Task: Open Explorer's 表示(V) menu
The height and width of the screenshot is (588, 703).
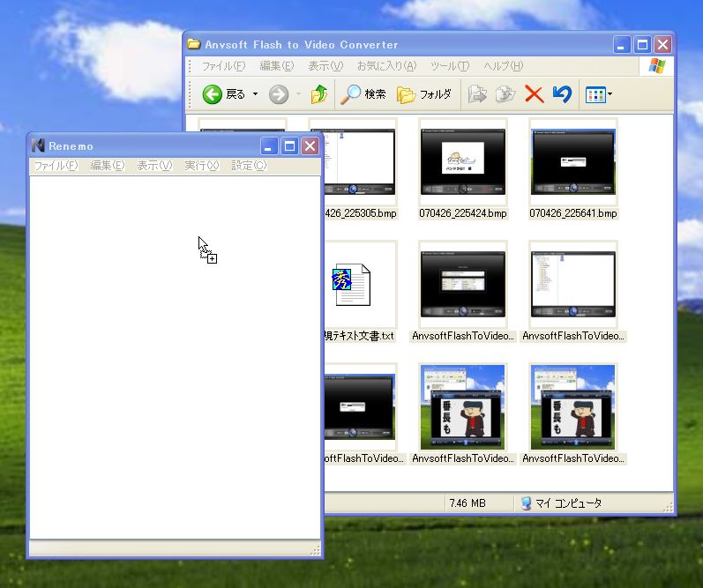Action: pos(325,66)
